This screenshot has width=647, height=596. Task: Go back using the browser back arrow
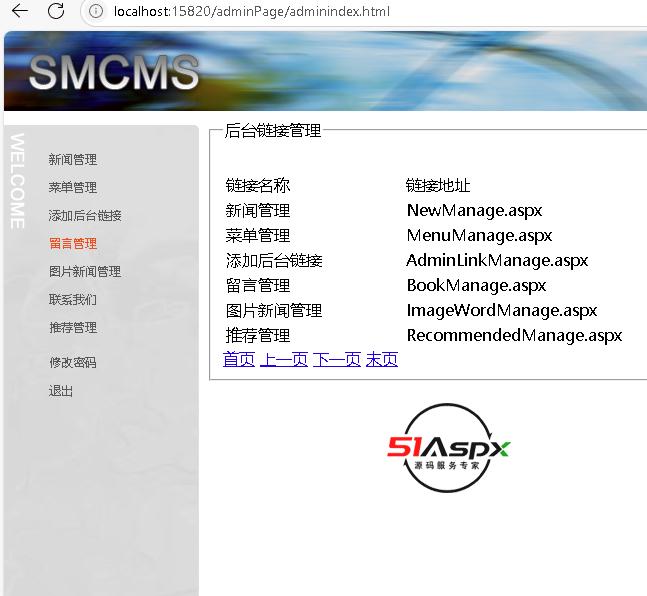click(x=20, y=11)
